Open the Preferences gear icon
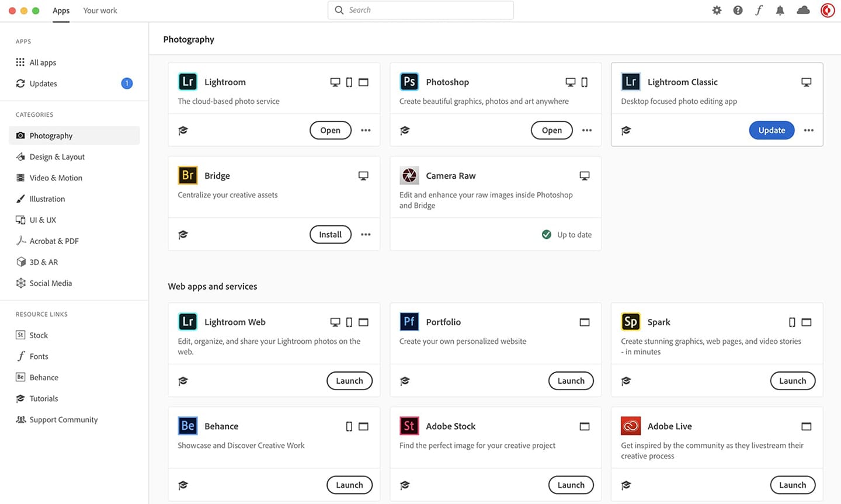This screenshot has height=504, width=841. [717, 11]
